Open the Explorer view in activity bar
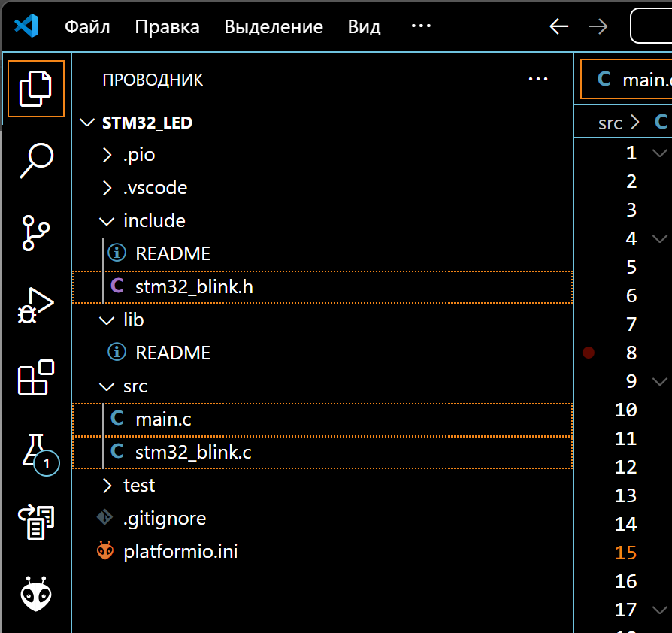Image resolution: width=672 pixels, height=633 pixels. coord(36,89)
